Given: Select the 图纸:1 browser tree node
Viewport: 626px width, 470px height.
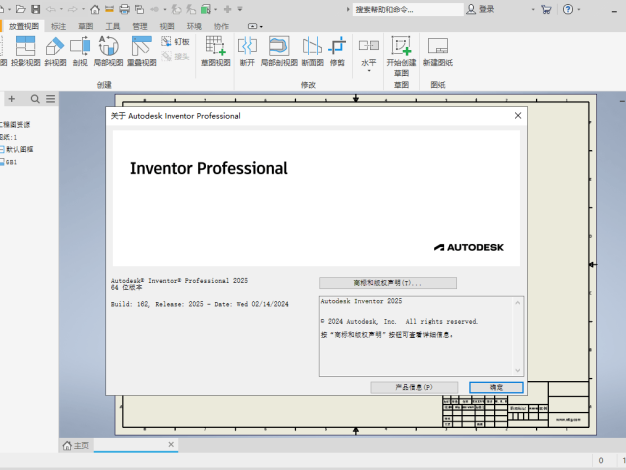Looking at the screenshot, I should click(9, 137).
